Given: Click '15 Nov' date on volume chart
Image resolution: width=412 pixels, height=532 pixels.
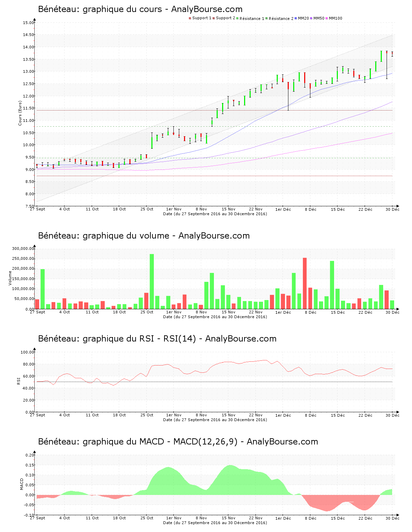Looking at the screenshot, I should [228, 312].
